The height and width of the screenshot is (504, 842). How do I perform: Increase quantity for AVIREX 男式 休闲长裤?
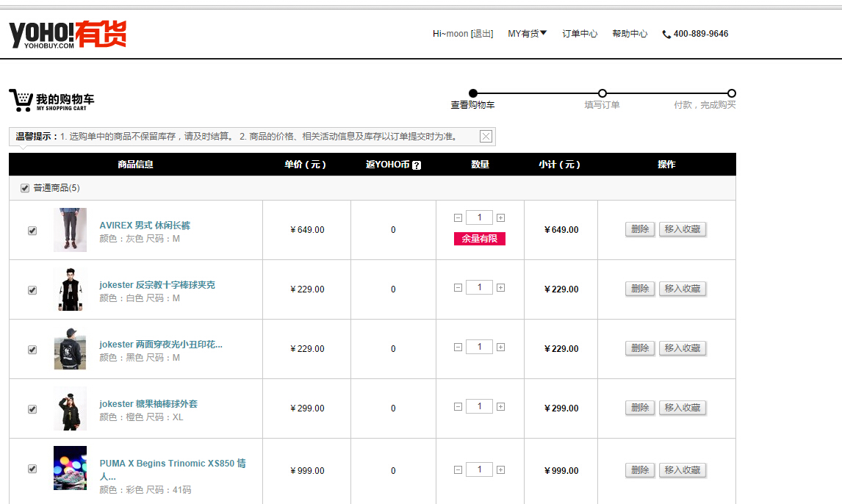point(500,218)
